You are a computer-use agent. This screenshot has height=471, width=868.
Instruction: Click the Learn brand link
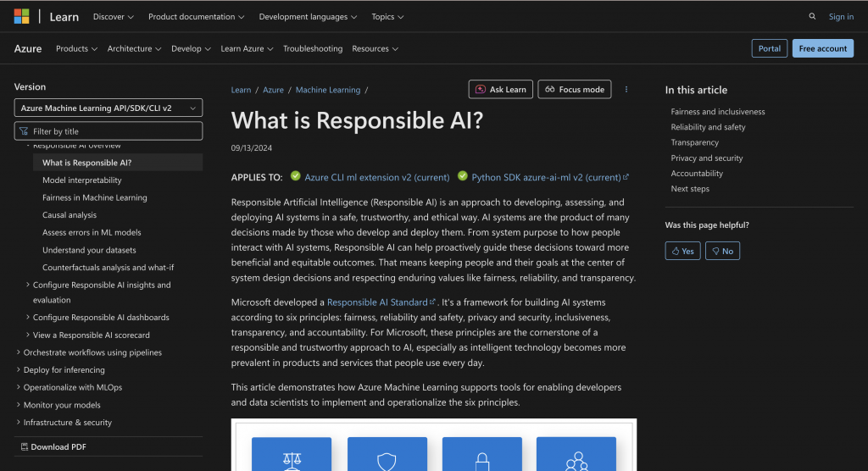pos(64,17)
